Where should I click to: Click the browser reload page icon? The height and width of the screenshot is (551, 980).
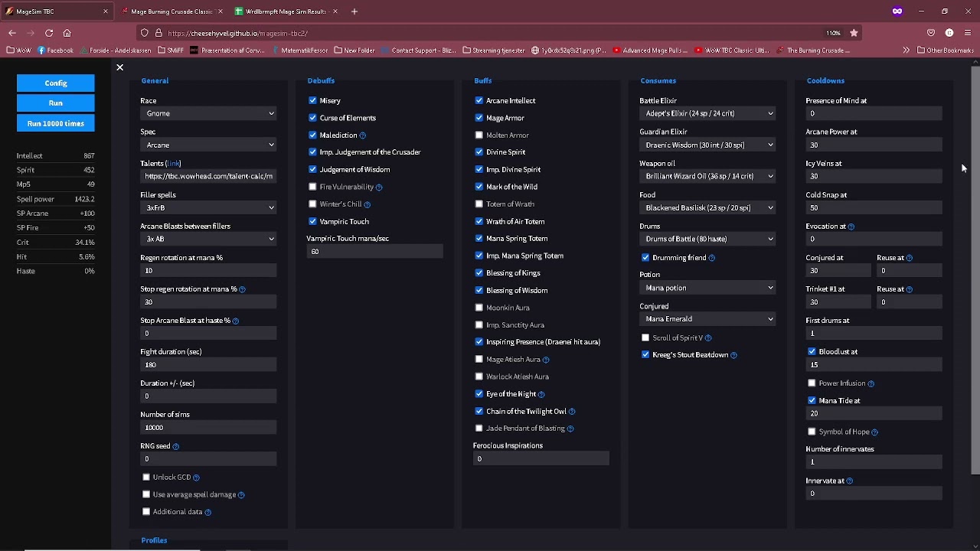click(49, 33)
